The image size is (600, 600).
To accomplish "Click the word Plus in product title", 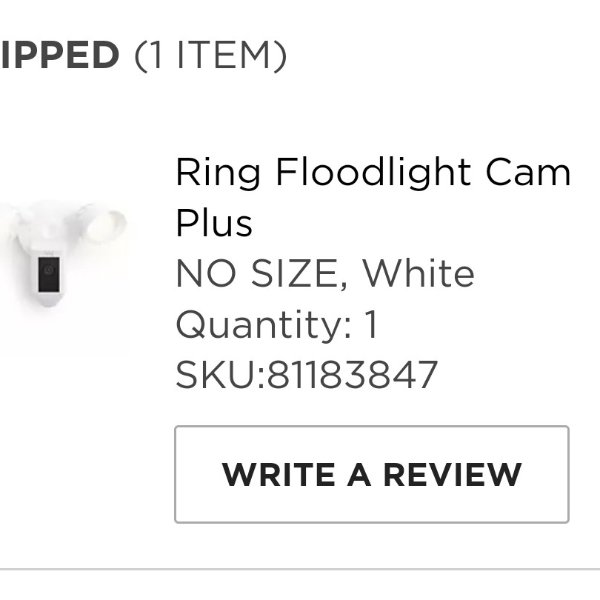I will coord(214,223).
